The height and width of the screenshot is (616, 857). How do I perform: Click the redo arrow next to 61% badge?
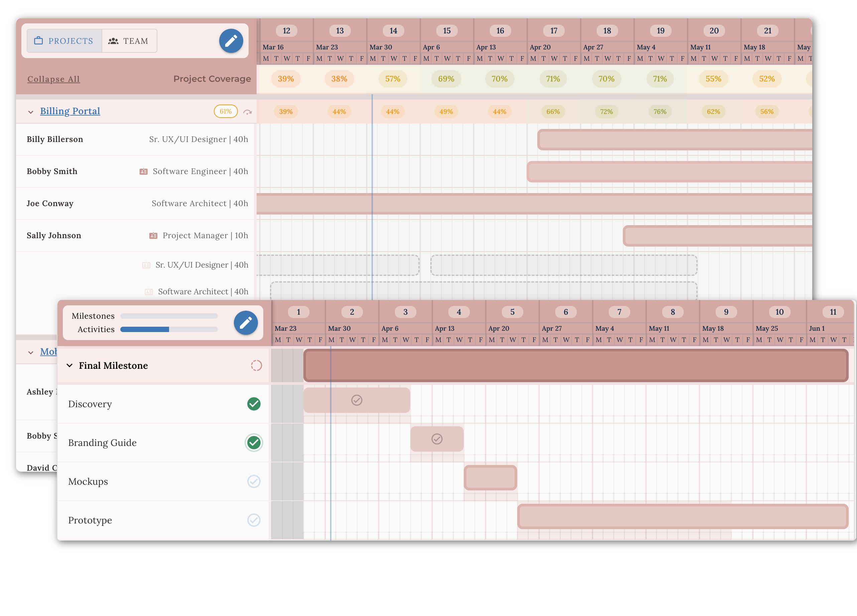[248, 111]
